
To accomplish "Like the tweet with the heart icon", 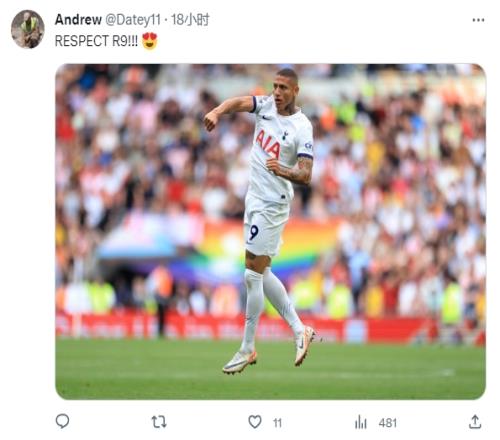I will (255, 422).
